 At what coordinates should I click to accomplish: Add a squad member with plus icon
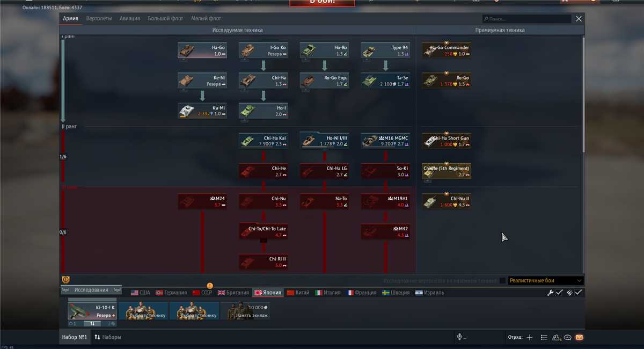click(530, 337)
